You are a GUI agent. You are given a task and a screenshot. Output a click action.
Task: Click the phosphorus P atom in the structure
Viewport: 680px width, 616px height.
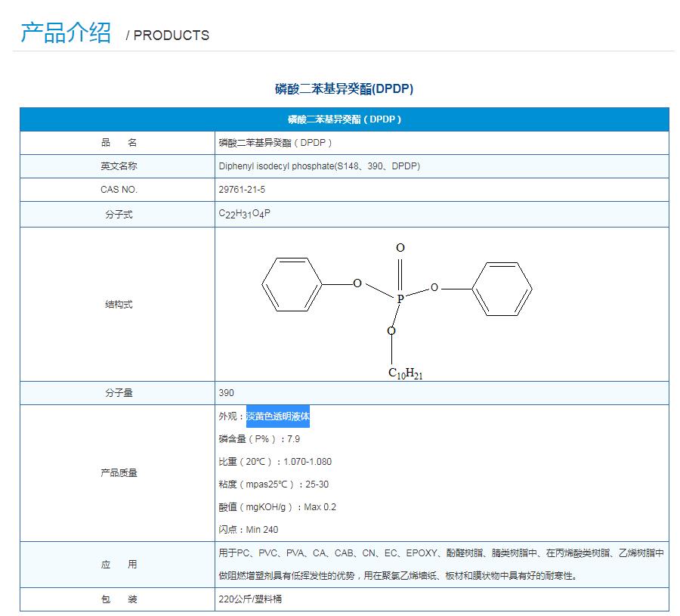coord(400,299)
